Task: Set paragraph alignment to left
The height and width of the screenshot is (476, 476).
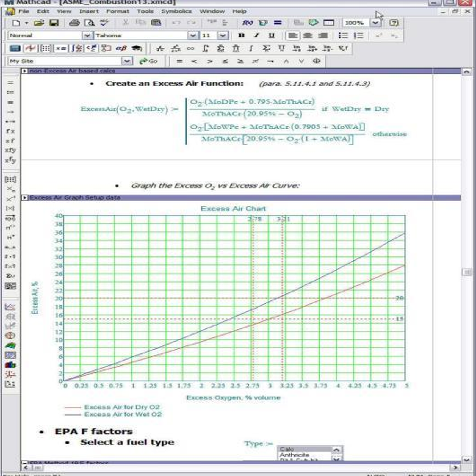Action: coord(293,35)
